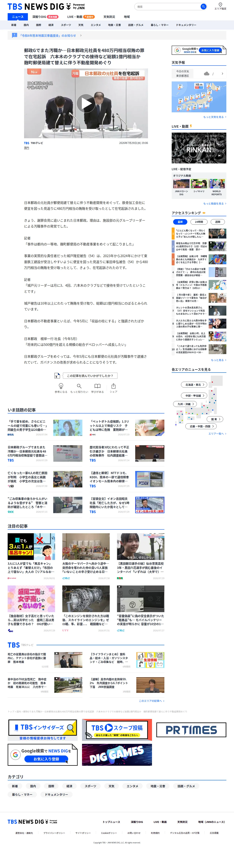Viewport: 234px width, 868px height.
Task: Click the Google お気に入り登録 banner in the sidebar
Action: tap(199, 50)
